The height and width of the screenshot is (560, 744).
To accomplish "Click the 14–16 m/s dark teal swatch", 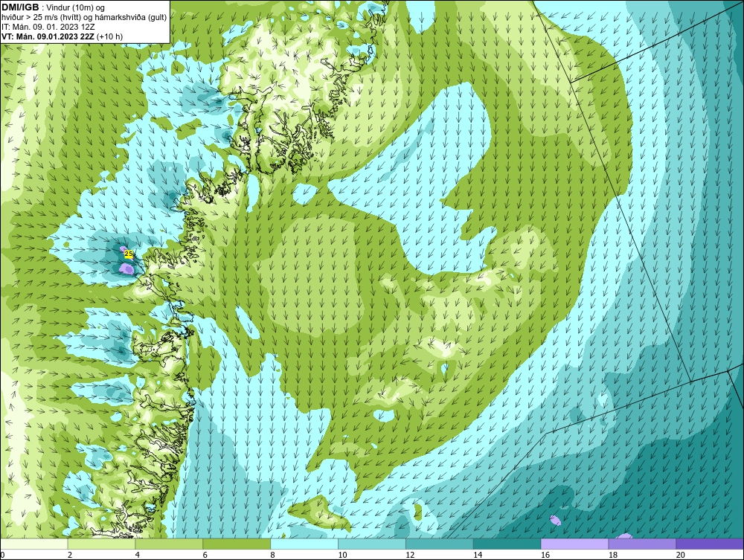I will click(x=507, y=544).
